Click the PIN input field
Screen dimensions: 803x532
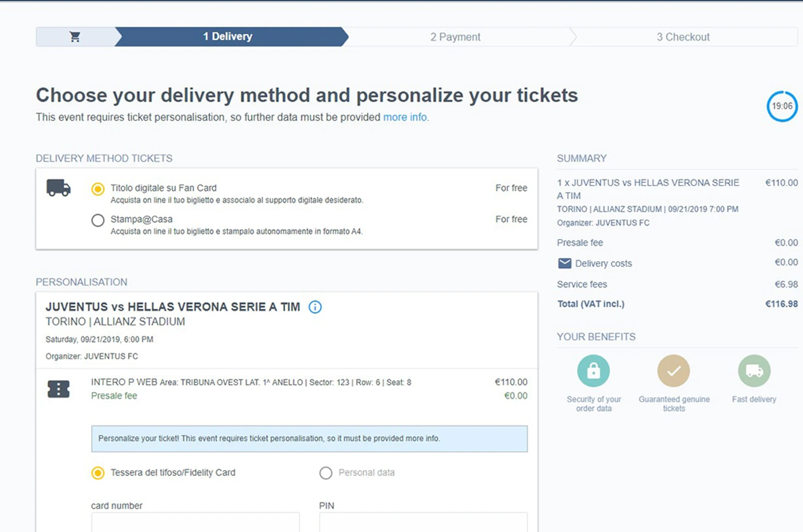pyautogui.click(x=423, y=522)
